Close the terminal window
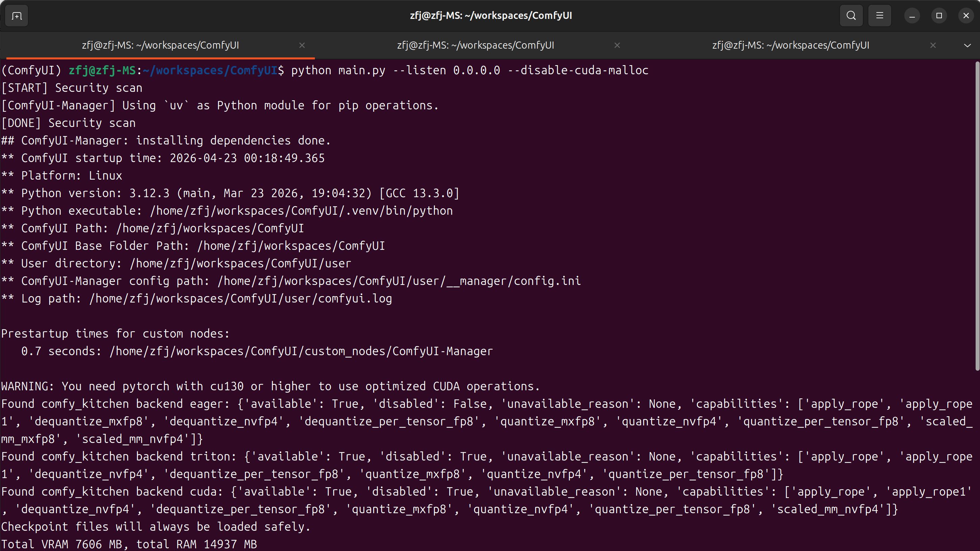 pos(966,16)
